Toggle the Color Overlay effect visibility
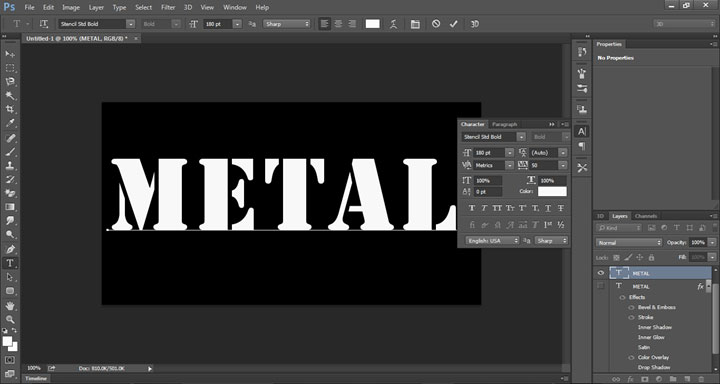720x384 pixels. 631,357
